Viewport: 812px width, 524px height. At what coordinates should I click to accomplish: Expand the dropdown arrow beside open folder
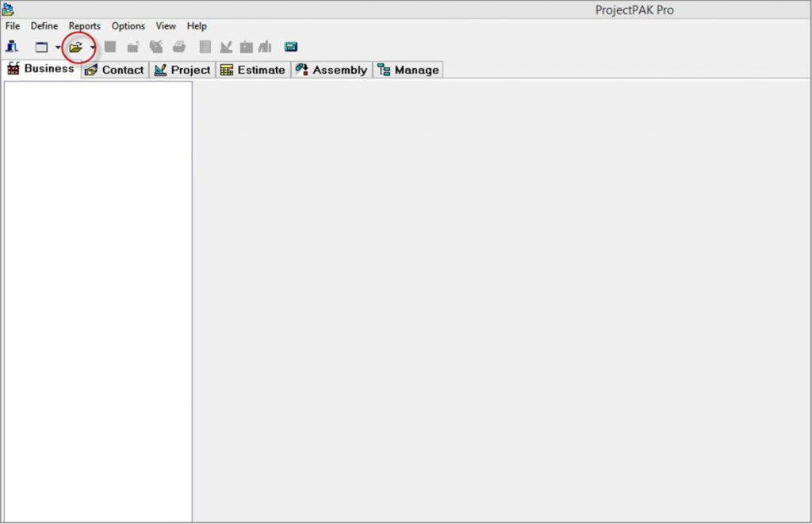click(93, 48)
